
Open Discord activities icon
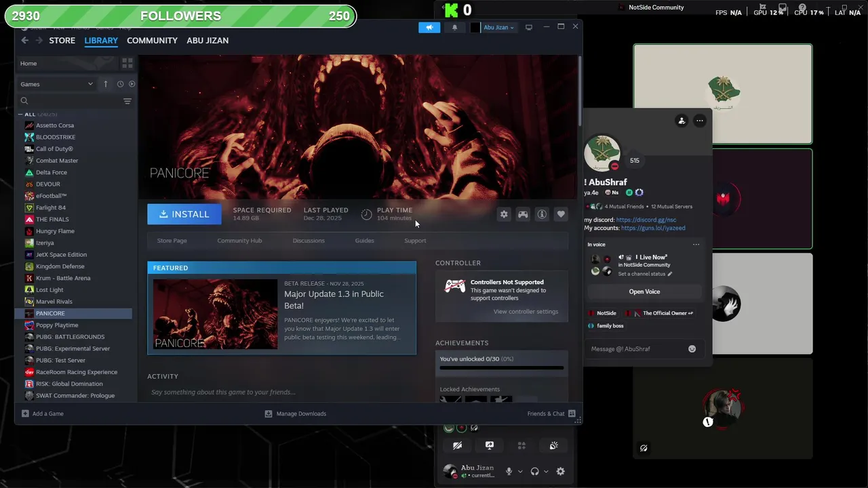(x=521, y=445)
